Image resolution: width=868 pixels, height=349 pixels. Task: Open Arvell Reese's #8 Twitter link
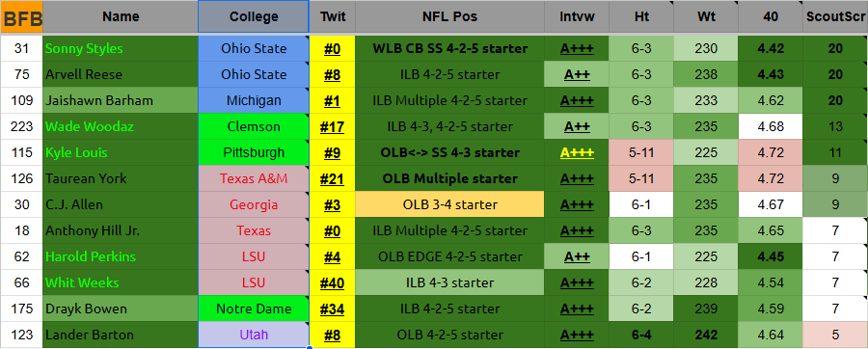point(332,74)
